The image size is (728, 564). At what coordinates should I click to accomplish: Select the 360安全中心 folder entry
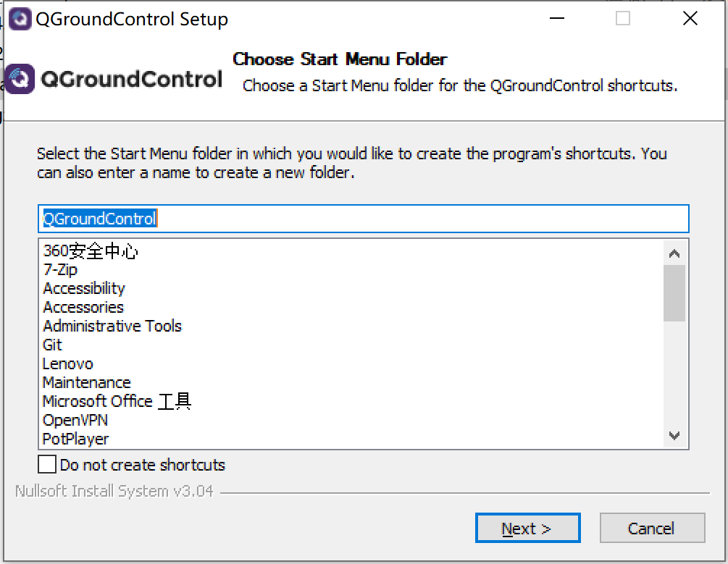[91, 251]
